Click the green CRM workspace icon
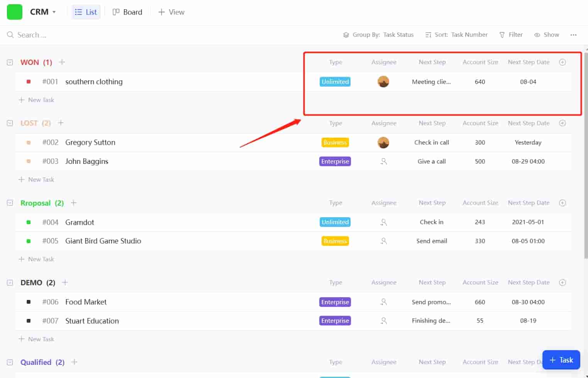Image resolution: width=588 pixels, height=378 pixels. 14,12
